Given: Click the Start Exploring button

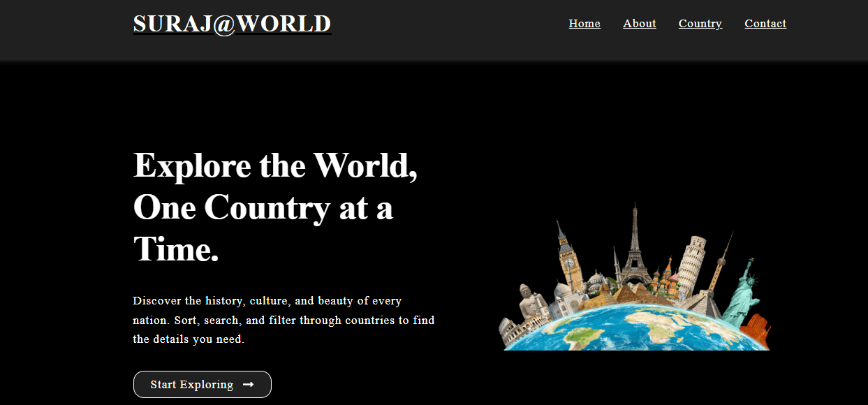Looking at the screenshot, I should coord(202,384).
